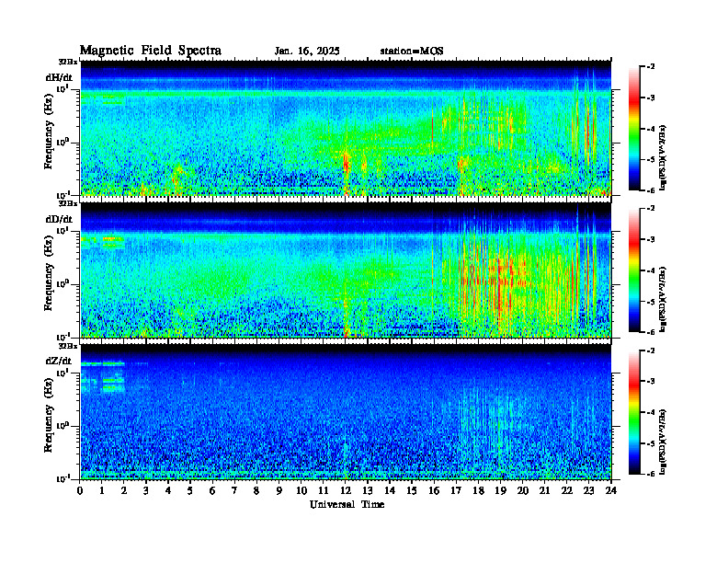
Task: Click the -4 tick on dH/dt color bar
Action: tap(652, 129)
